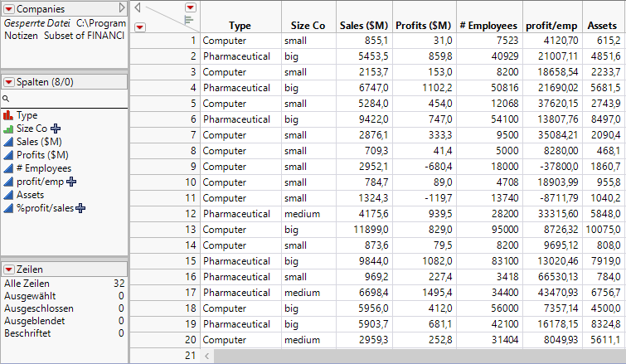
Task: Select Type in the columns list
Action: (x=27, y=115)
